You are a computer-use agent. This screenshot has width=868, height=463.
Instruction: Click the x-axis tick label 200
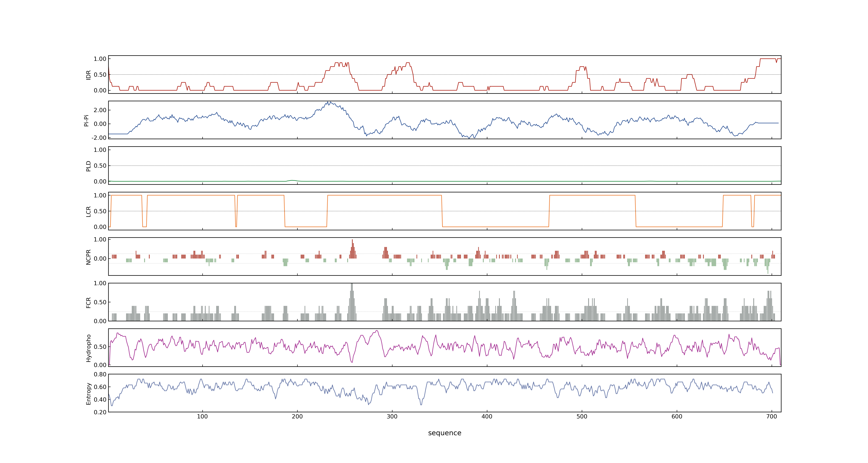click(x=297, y=416)
